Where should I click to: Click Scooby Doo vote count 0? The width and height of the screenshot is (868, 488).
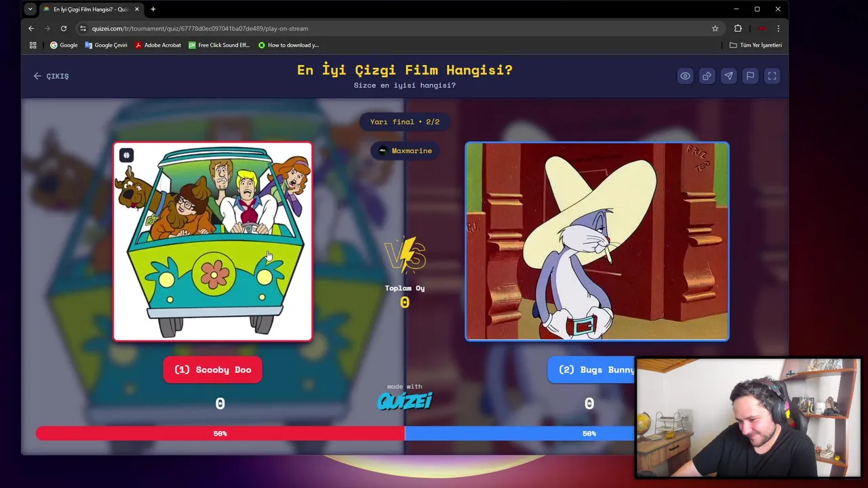coord(220,404)
